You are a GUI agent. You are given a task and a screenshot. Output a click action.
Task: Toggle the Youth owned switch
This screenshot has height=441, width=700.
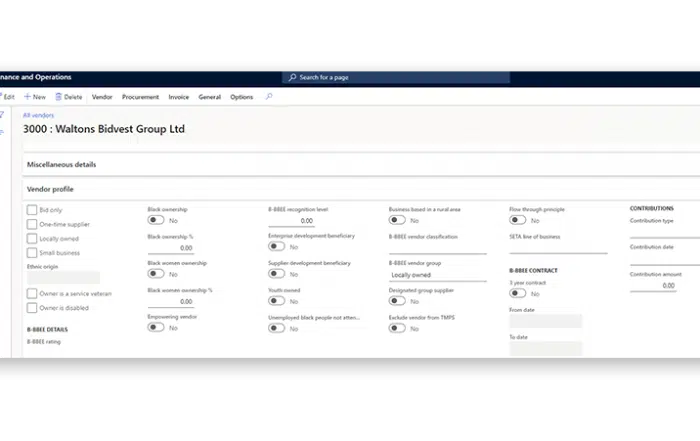coord(277,301)
